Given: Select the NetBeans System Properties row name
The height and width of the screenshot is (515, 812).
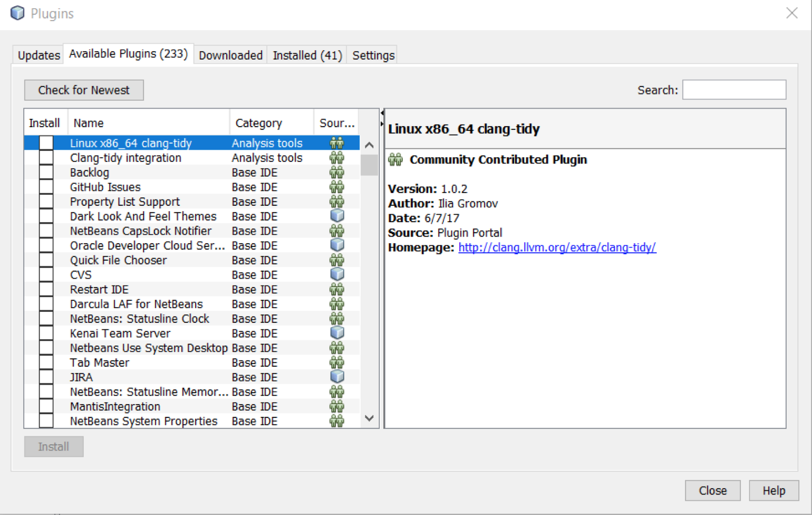Looking at the screenshot, I should (x=143, y=421).
